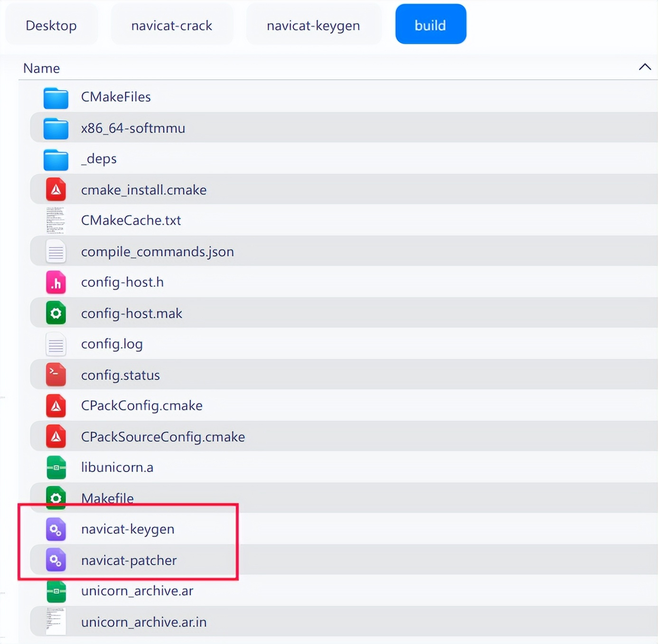Open navicat-crack breadcrumb segment
This screenshot has height=644, width=658.
pyautogui.click(x=172, y=25)
